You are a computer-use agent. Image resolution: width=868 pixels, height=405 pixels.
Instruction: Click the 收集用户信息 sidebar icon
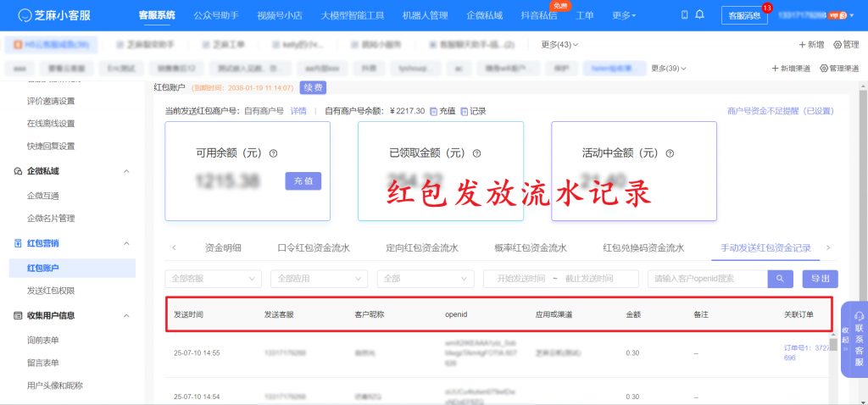click(x=18, y=316)
